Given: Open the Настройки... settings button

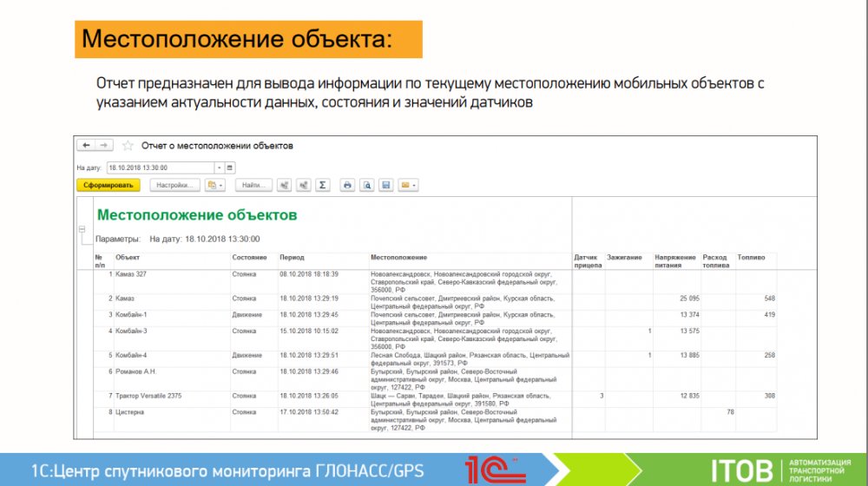Looking at the screenshot, I should (x=174, y=185).
